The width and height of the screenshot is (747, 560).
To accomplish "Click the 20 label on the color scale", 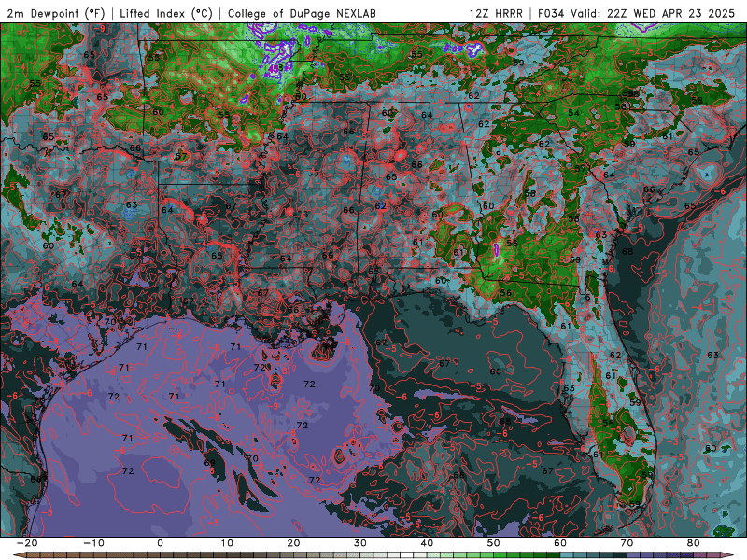I will click(293, 543).
